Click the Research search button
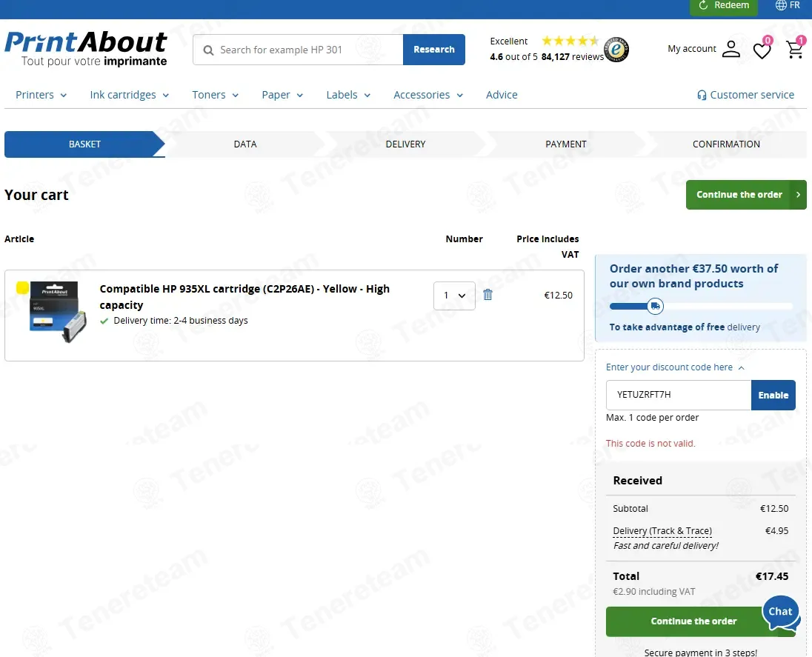Viewport: 812px width, 657px height. coord(434,50)
